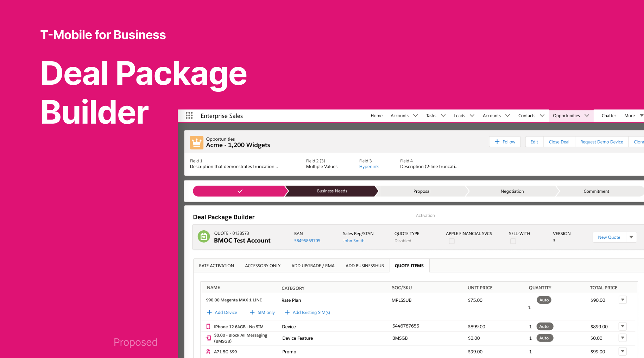Screen dimensions: 644x358
Task: Open John Smith sales rep link
Action: 354,241
